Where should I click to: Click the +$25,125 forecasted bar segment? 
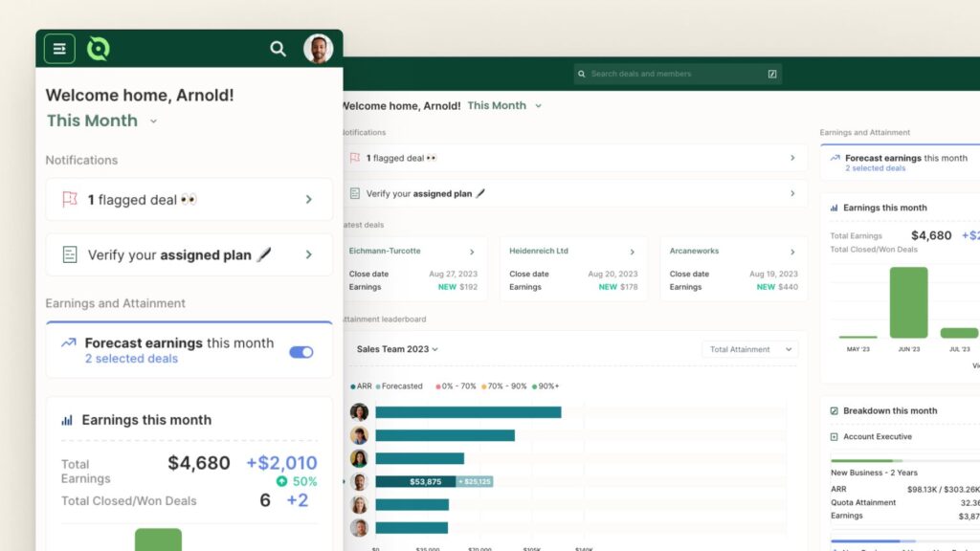coord(475,482)
